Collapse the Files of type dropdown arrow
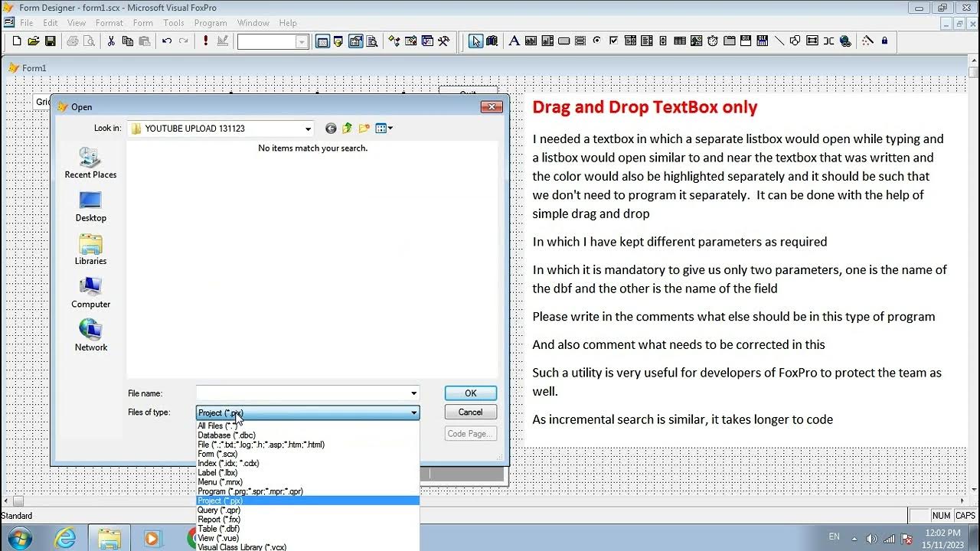The height and width of the screenshot is (551, 980). pyautogui.click(x=414, y=412)
